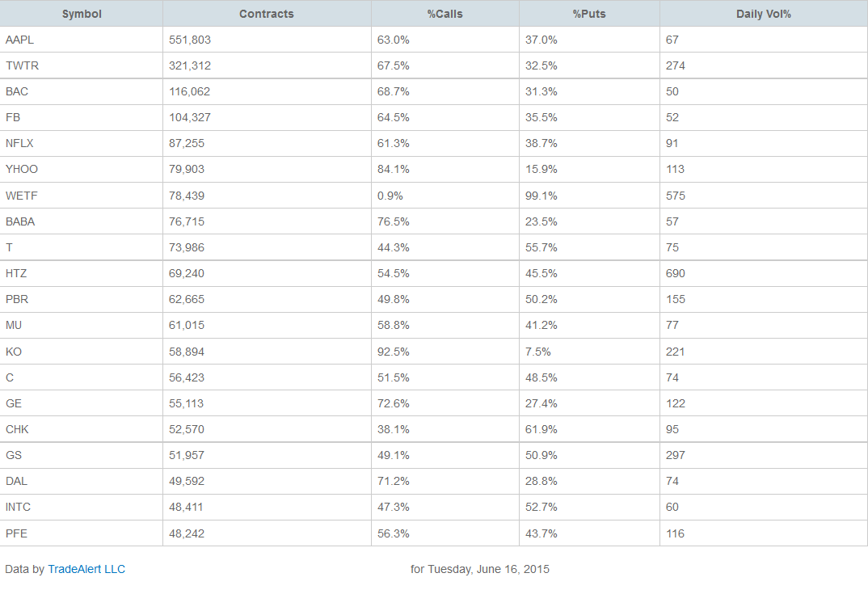Click the AAPL symbol cell
The width and height of the screenshot is (868, 590).
19,40
